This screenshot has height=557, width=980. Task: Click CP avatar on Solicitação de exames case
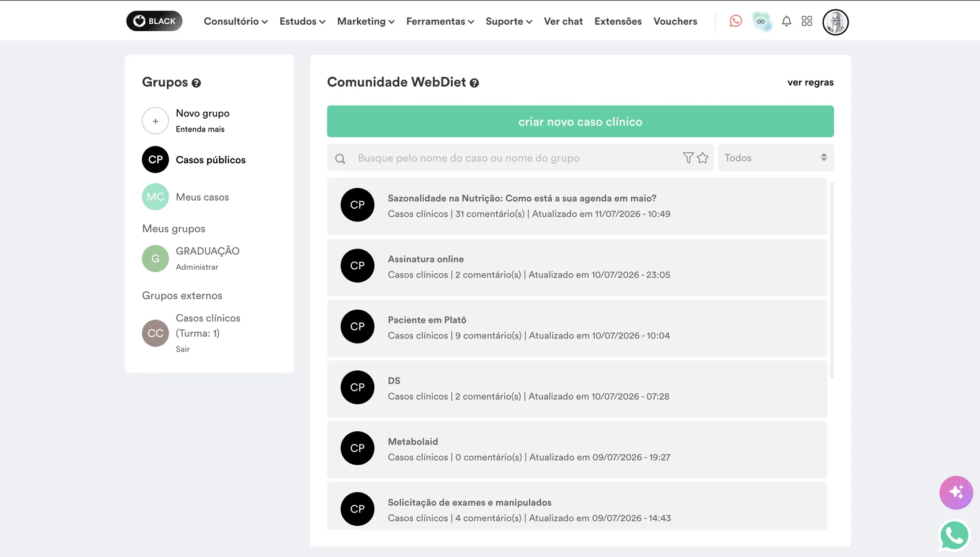[357, 509]
